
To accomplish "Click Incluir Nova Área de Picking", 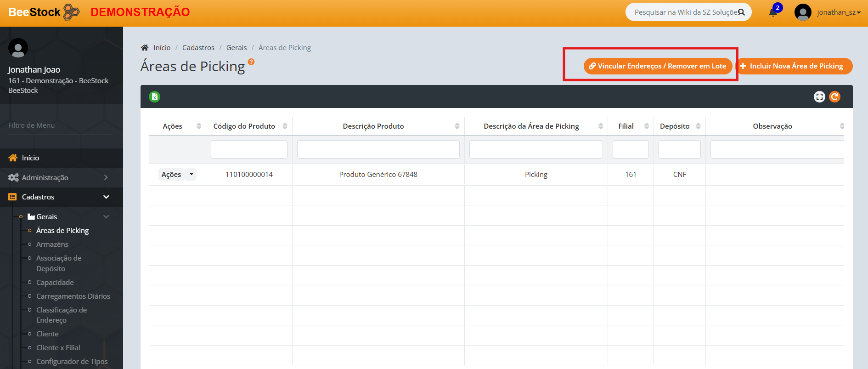I will [795, 66].
